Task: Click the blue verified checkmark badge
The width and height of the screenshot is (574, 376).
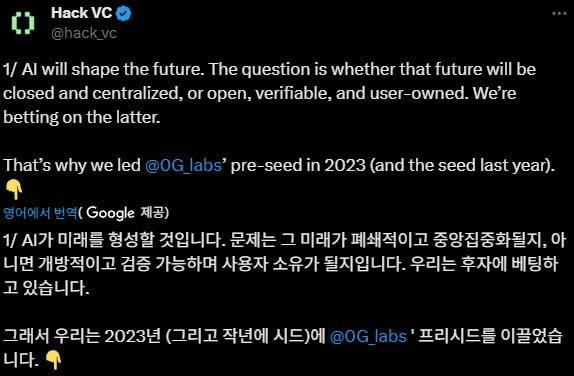Action: pyautogui.click(x=123, y=14)
